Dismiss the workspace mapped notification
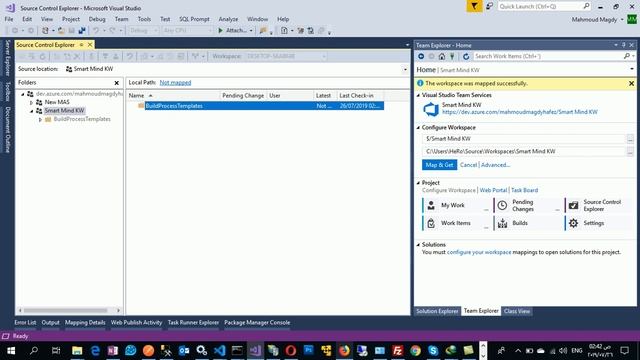The height and width of the screenshot is (360, 640). [x=631, y=83]
